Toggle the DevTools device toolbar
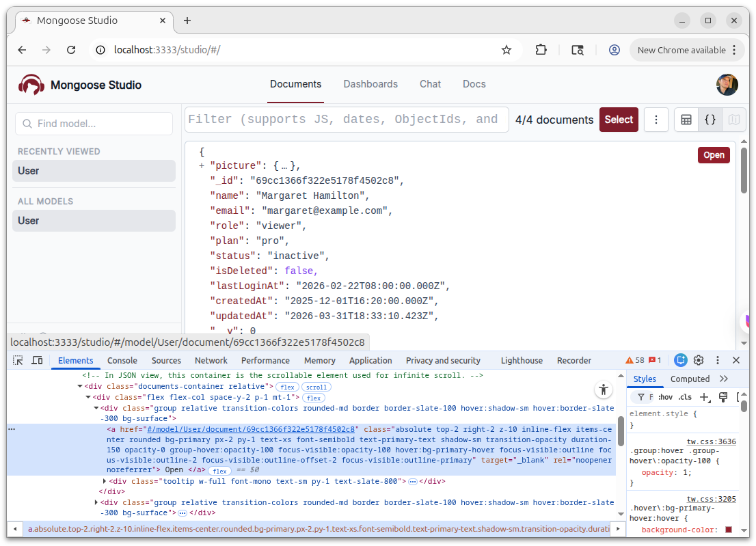 tap(37, 360)
